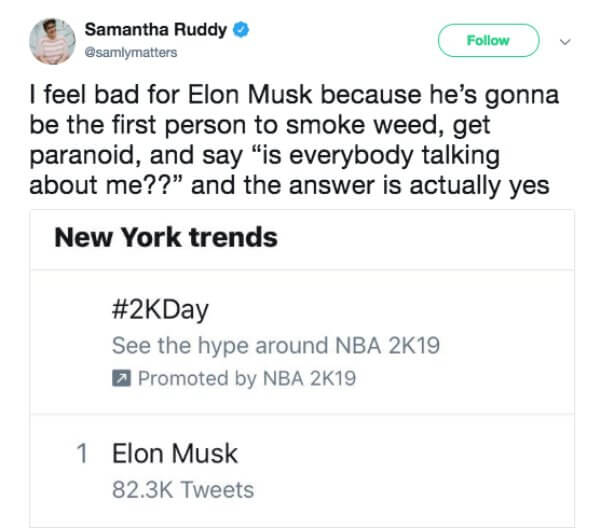Click the "New York trends" heading
This screenshot has width=600, height=528.
coord(165,238)
